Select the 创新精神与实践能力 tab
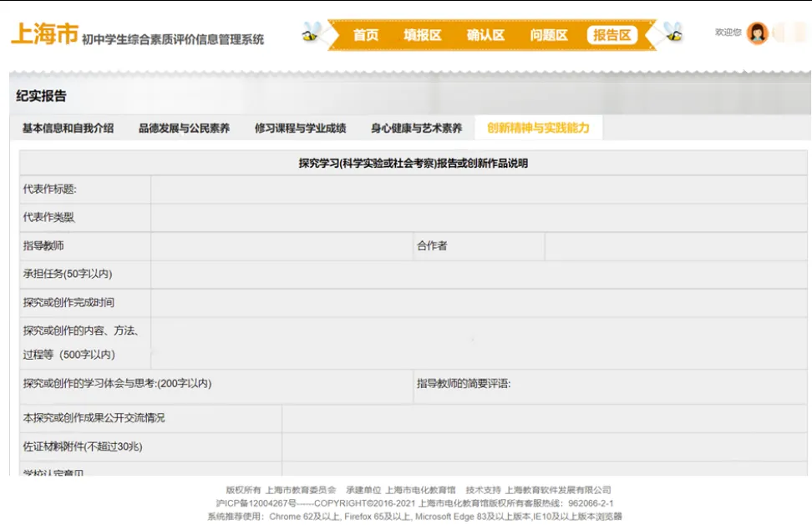 [x=538, y=129]
